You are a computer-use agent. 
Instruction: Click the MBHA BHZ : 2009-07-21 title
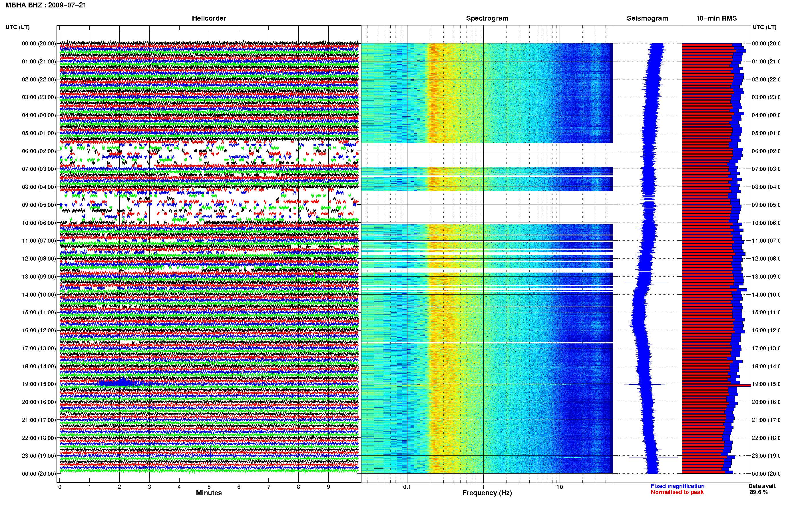click(46, 5)
